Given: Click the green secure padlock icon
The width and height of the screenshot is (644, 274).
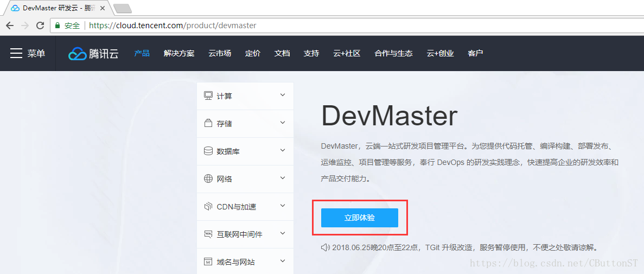Looking at the screenshot, I should point(58,26).
